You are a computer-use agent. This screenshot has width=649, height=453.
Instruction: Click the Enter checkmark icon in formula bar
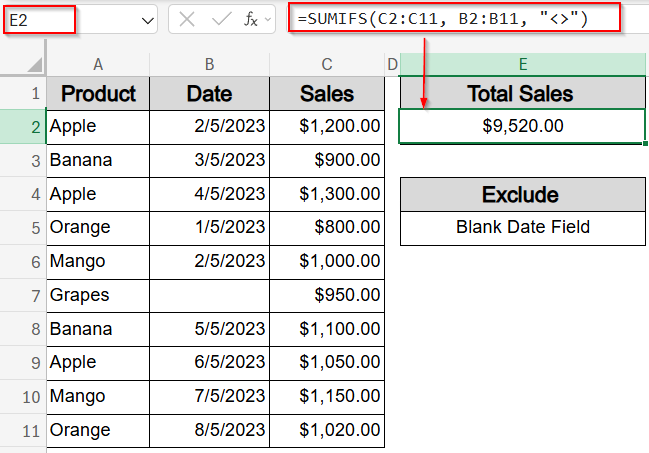coord(221,19)
